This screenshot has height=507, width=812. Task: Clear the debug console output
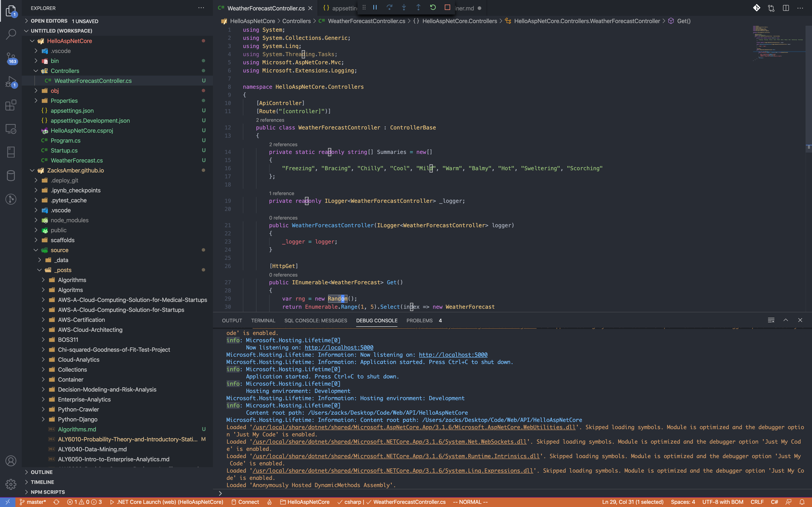click(771, 320)
